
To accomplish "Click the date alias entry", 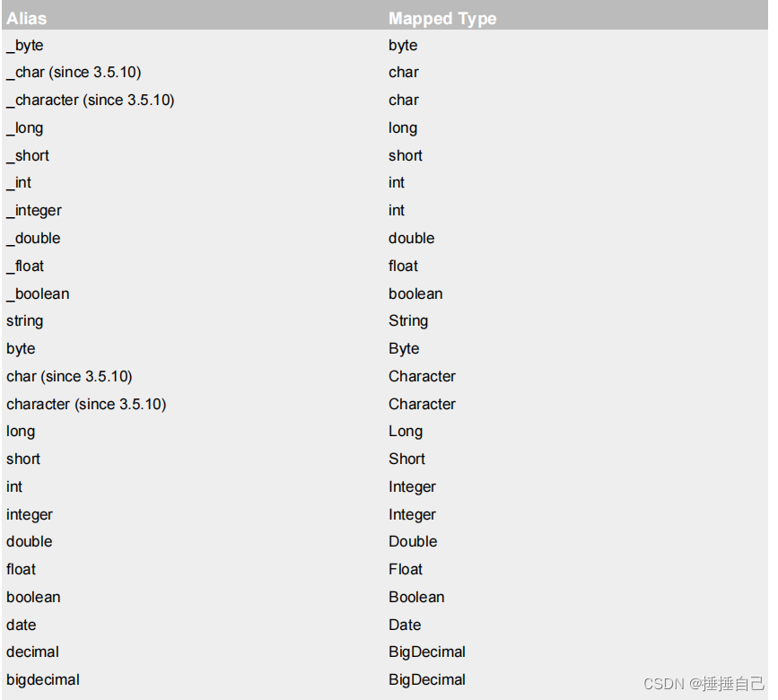I will tap(22, 625).
